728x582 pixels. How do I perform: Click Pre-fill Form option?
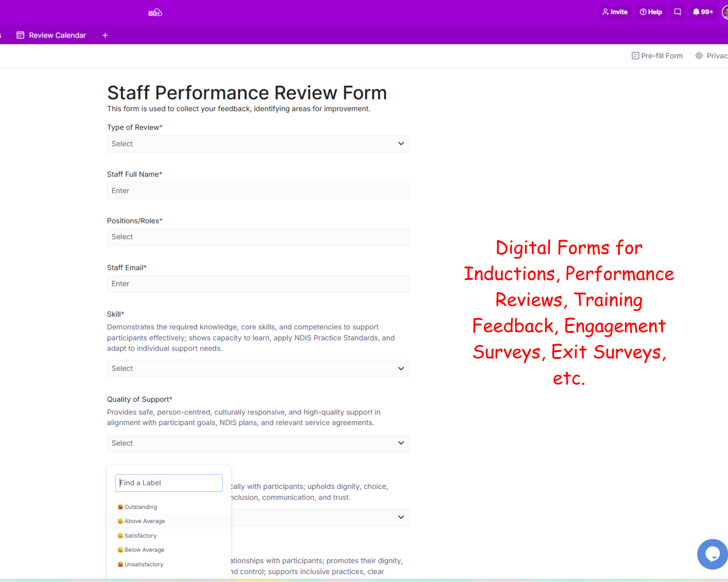tap(657, 56)
